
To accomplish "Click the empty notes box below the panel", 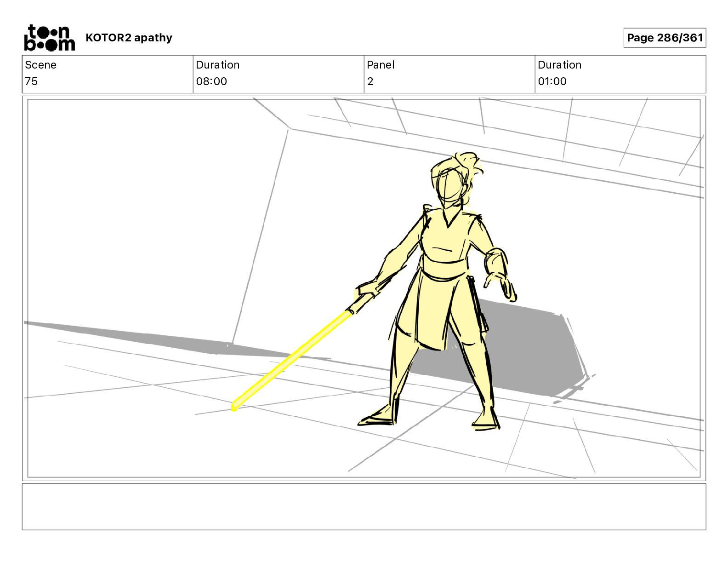I will pyautogui.click(x=364, y=507).
